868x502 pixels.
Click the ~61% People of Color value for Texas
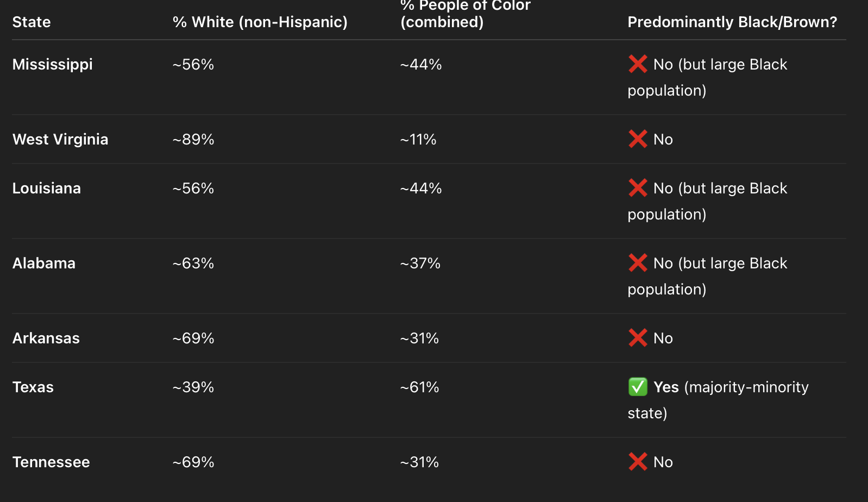coord(419,387)
